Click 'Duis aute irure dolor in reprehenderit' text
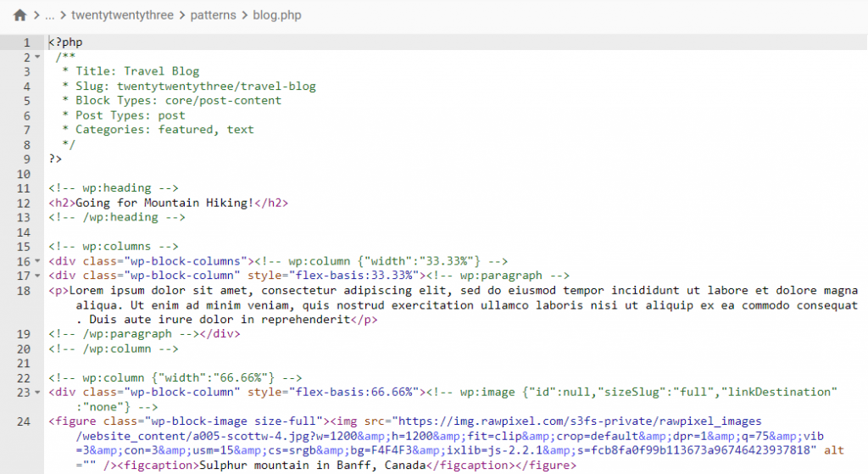Image resolution: width=868 pixels, height=474 pixels. (x=220, y=320)
